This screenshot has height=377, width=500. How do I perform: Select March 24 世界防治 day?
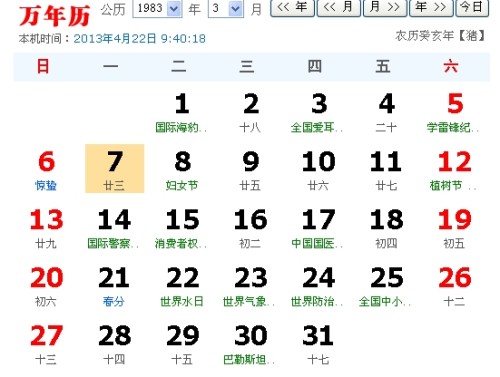(318, 286)
